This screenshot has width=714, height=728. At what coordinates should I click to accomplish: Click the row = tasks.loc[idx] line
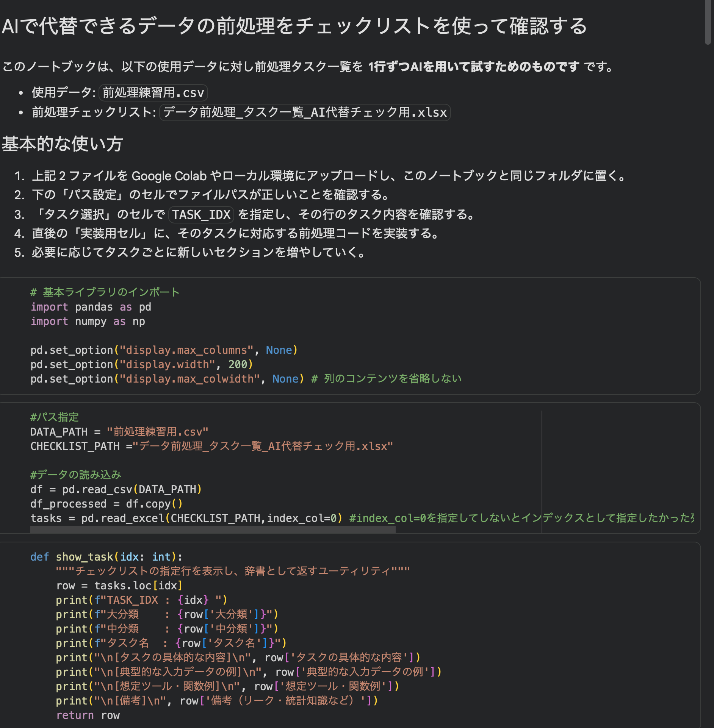119,586
